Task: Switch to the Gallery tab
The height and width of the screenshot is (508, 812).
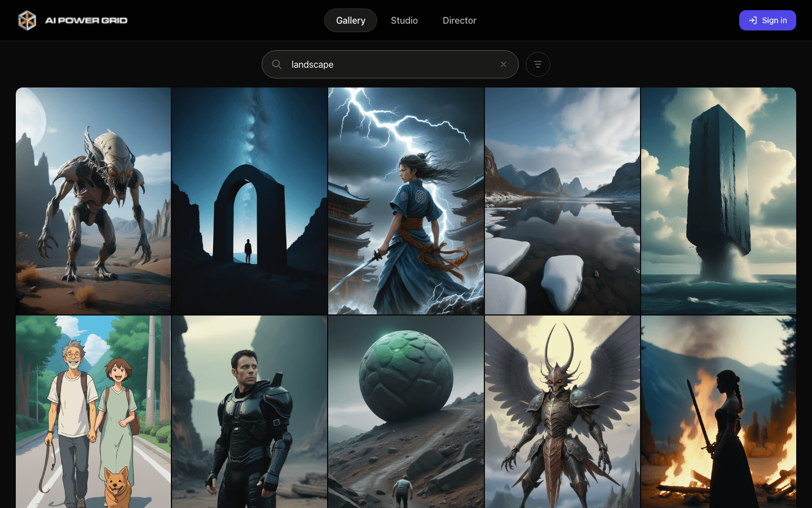Action: [351, 20]
